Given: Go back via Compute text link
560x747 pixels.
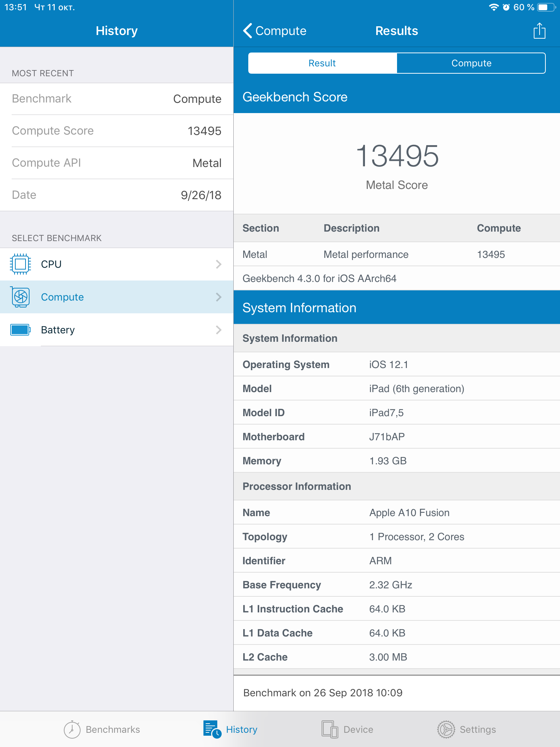Looking at the screenshot, I should click(x=281, y=31).
